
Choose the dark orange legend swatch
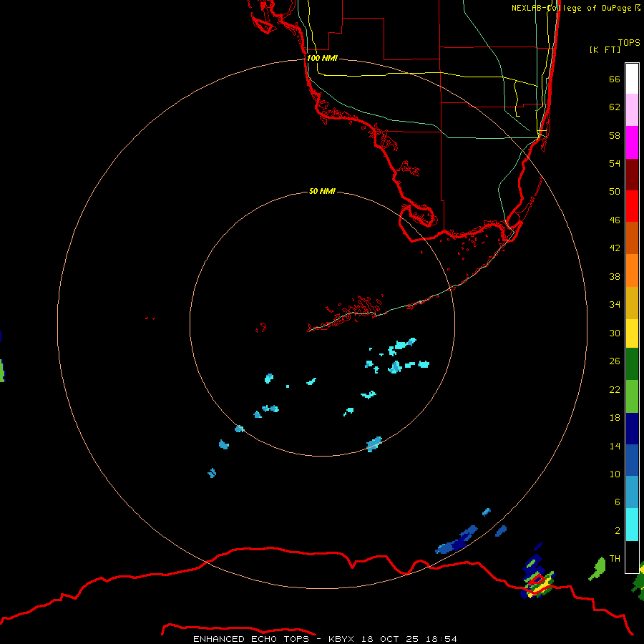(x=632, y=238)
